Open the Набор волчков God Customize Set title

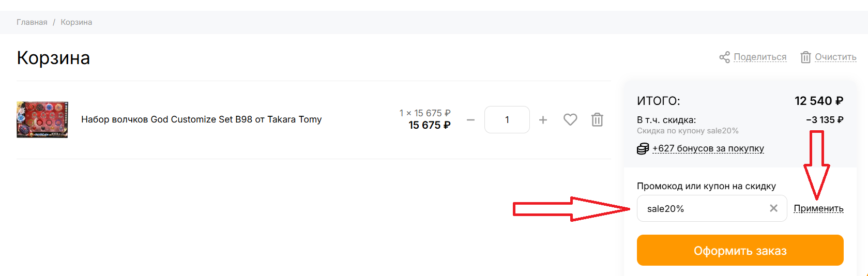click(201, 119)
